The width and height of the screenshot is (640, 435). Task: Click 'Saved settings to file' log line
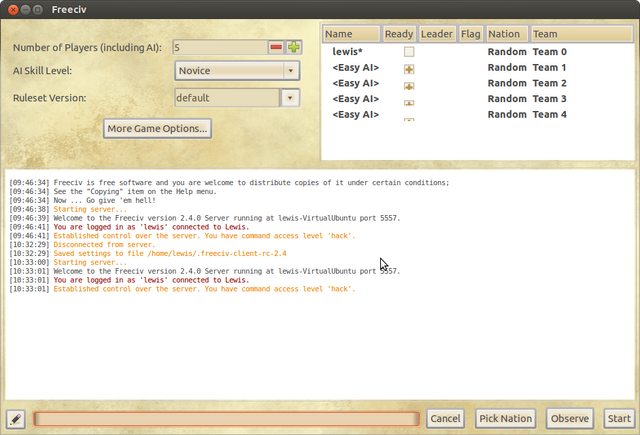coord(170,253)
